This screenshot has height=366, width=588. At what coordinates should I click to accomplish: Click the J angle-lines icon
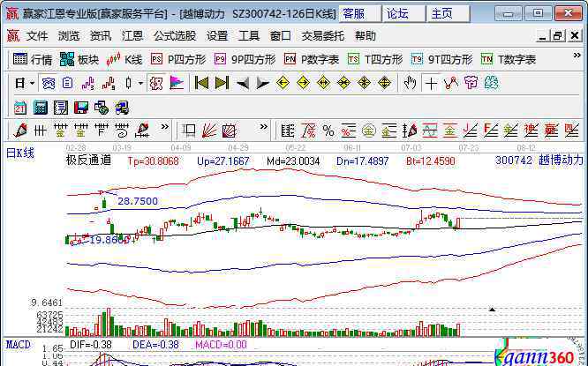(471, 131)
